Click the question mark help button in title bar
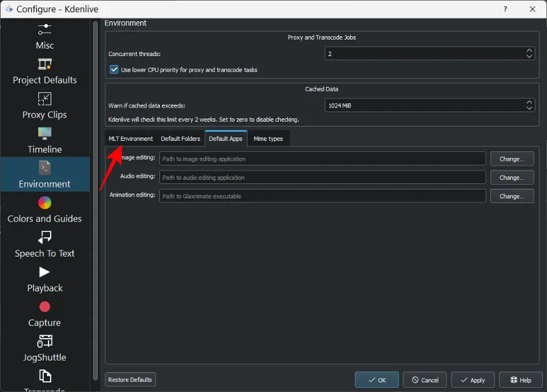The height and width of the screenshot is (392, 547). 505,9
